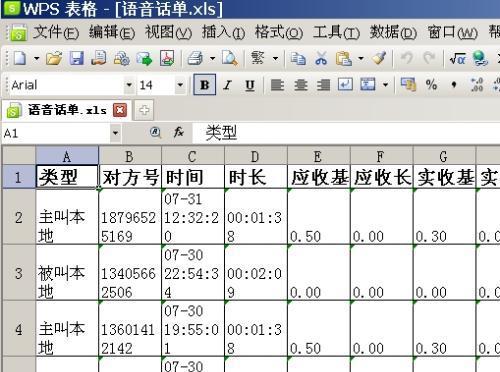Select row 3 header
The image size is (500, 372).
pos(19,273)
